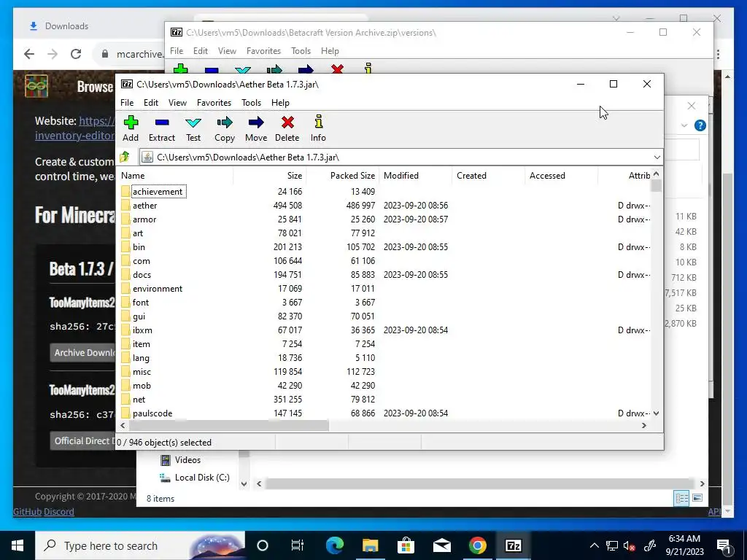The width and height of the screenshot is (747, 560).
Task: Open File Explorer from the taskbar
Action: (370, 545)
